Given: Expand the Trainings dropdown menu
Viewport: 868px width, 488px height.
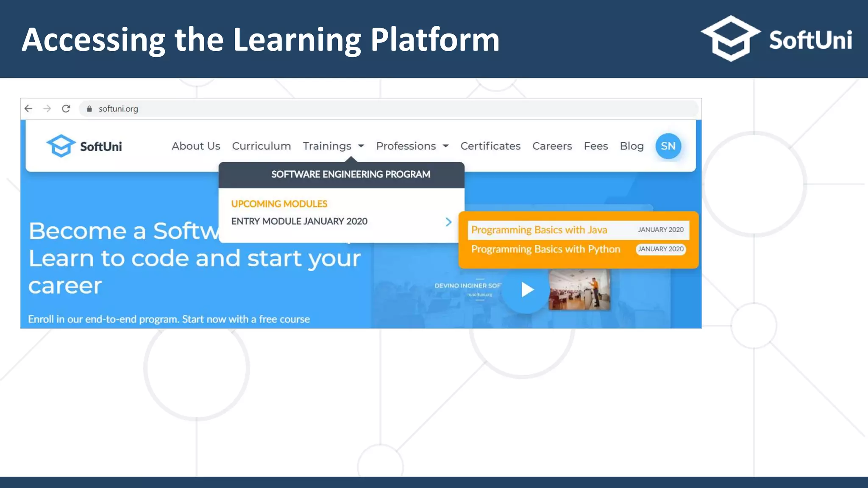Looking at the screenshot, I should 334,146.
